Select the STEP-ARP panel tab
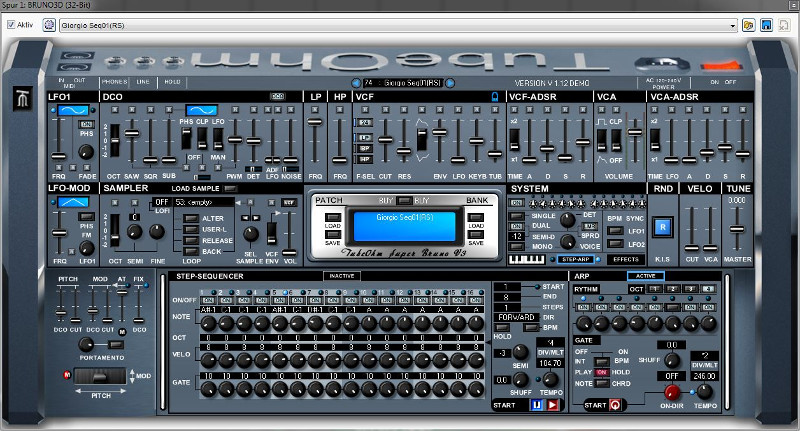 [x=576, y=260]
